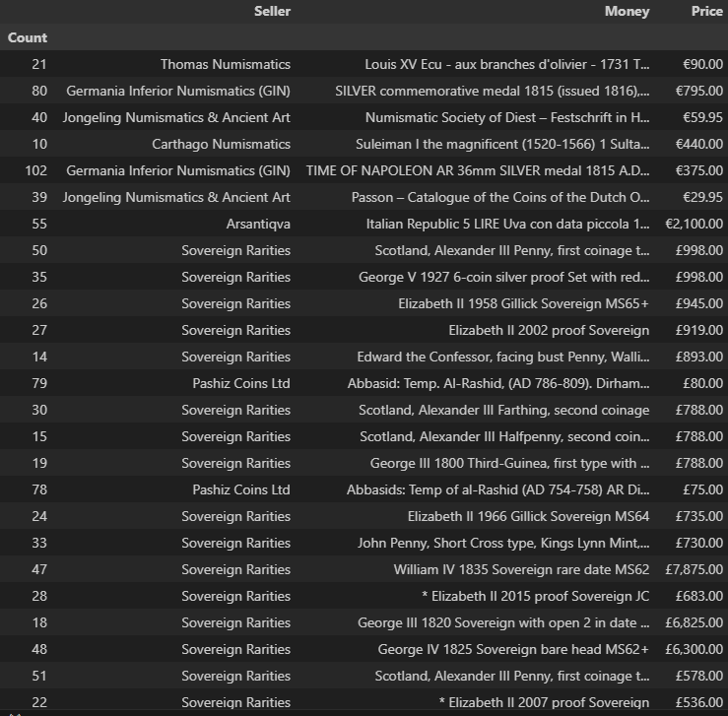
Task: Select count cell 80
Action: pos(39,91)
